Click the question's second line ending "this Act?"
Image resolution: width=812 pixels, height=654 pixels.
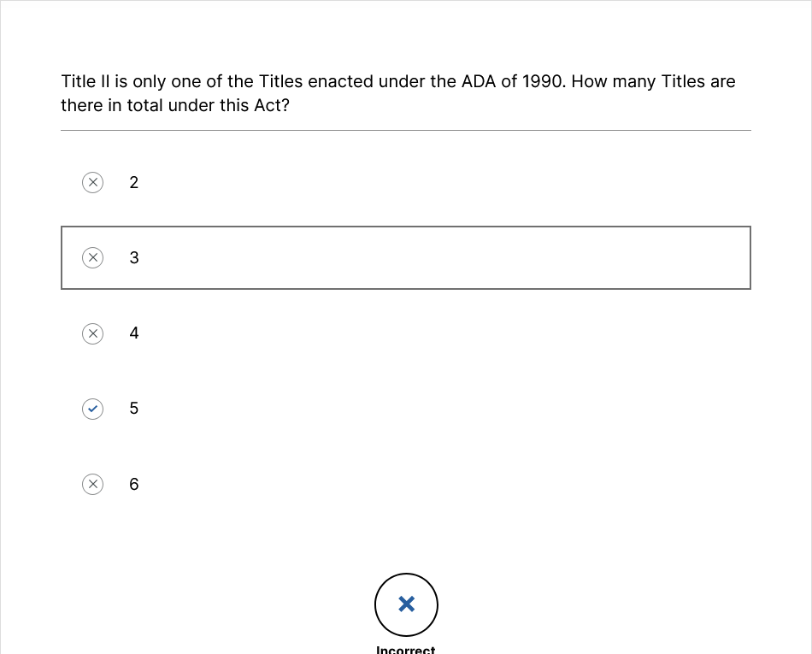pyautogui.click(x=175, y=106)
